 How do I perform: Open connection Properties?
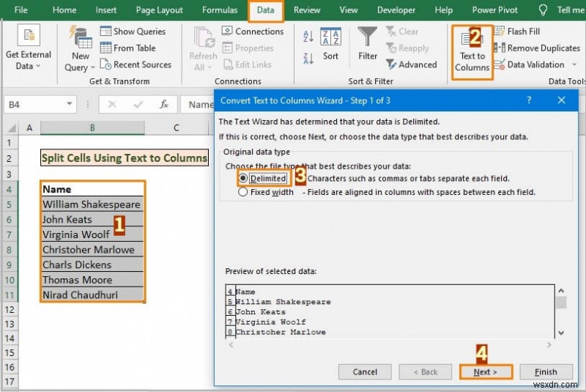pos(248,48)
